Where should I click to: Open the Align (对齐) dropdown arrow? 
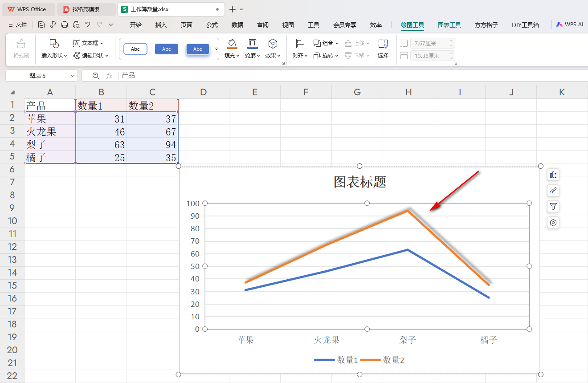click(x=306, y=56)
